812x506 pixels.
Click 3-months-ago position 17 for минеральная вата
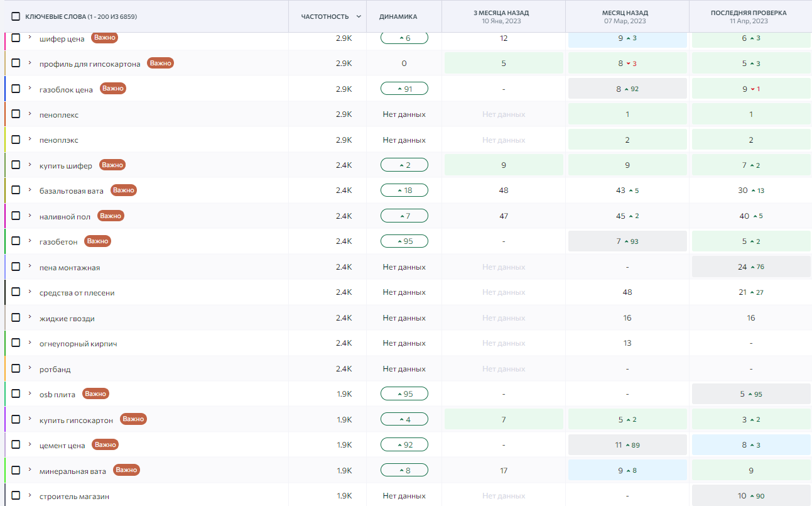pos(504,470)
